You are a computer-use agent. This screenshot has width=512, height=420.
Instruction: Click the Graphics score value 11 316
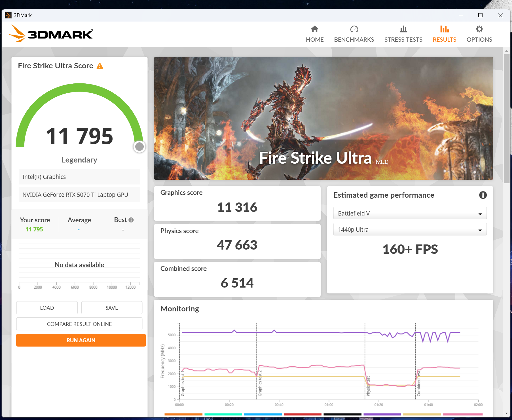(x=237, y=207)
